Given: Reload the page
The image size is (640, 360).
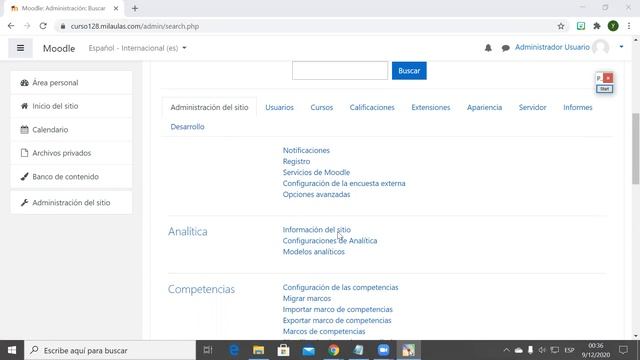Looking at the screenshot, I should [43, 26].
